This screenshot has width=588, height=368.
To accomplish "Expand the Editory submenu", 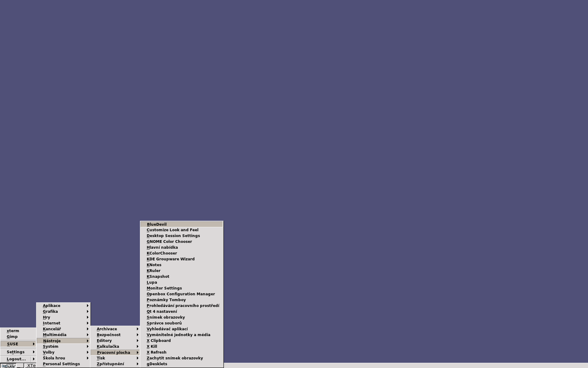I will [x=115, y=341].
